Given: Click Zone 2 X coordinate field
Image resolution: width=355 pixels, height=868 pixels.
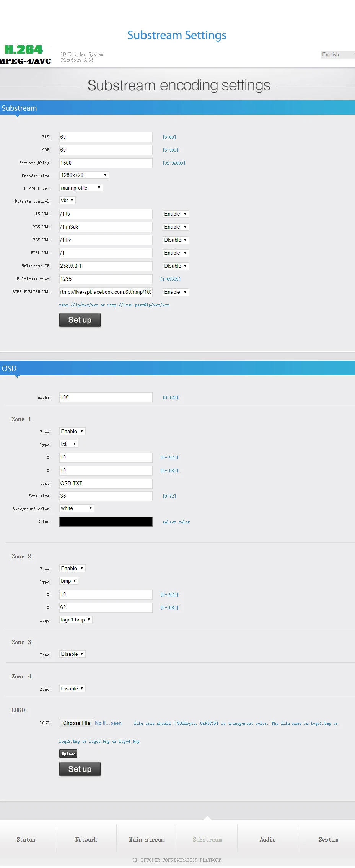Looking at the screenshot, I should pos(106,595).
